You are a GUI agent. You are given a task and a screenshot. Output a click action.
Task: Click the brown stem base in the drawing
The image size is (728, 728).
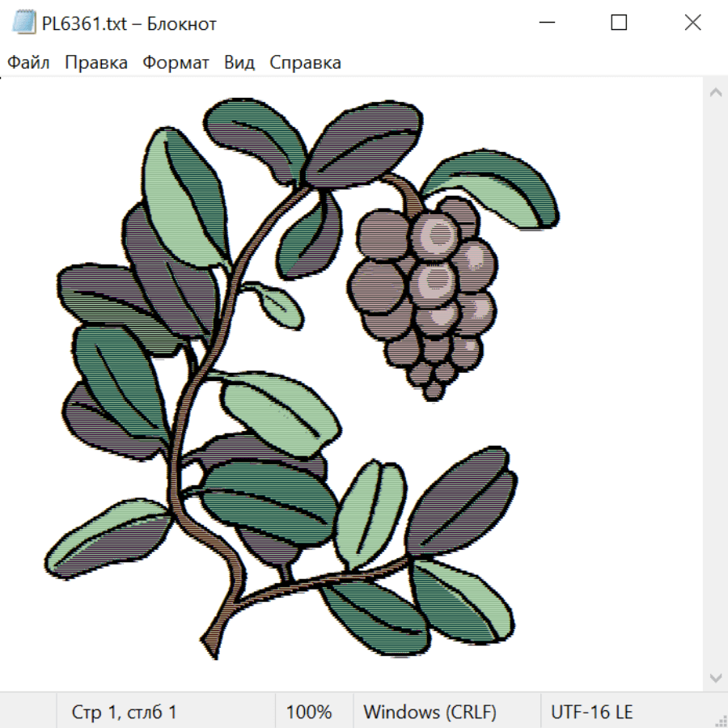tap(214, 641)
